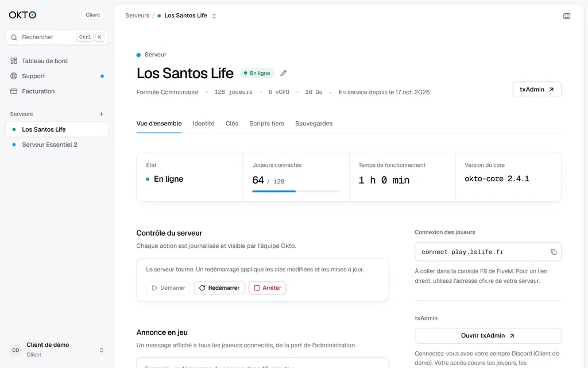Switch to the Identité tab

click(x=204, y=124)
